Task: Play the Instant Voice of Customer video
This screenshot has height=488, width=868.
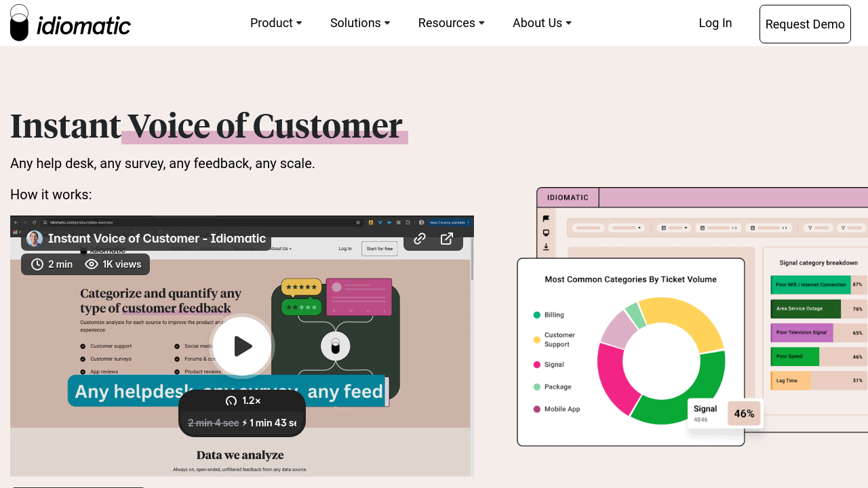Action: [242, 346]
